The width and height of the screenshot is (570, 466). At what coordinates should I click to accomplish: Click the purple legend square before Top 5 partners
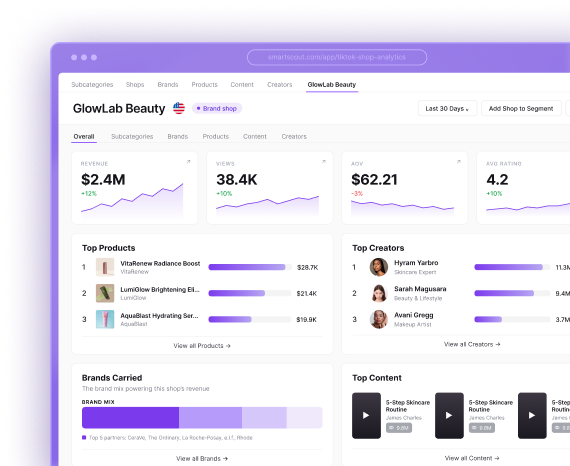(84, 437)
